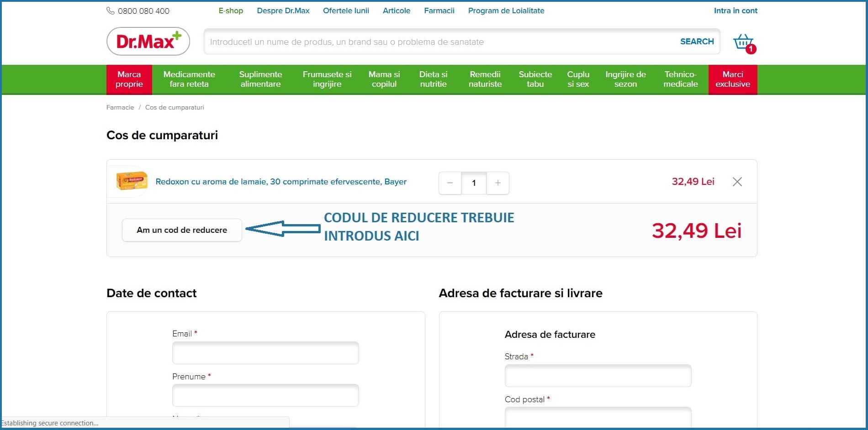
Task: Select Ingrijire de sezon category
Action: pos(625,79)
